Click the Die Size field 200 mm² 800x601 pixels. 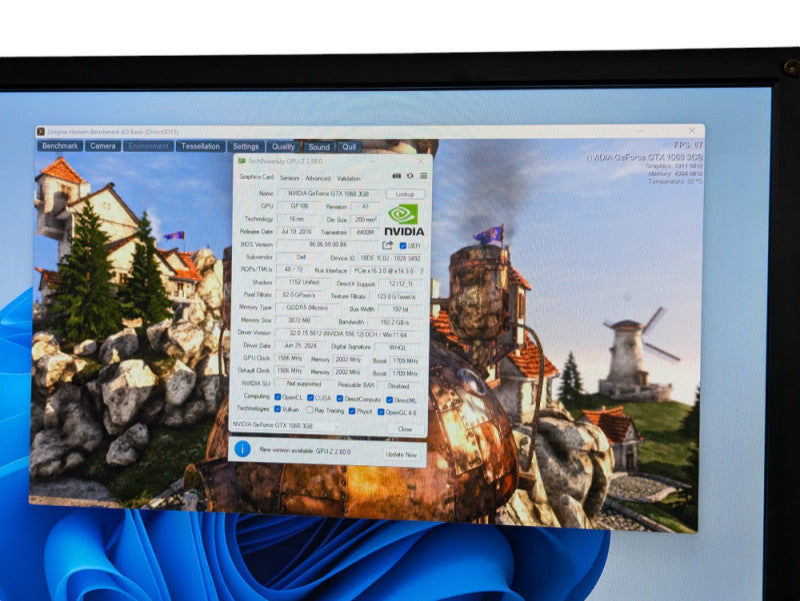click(x=365, y=220)
